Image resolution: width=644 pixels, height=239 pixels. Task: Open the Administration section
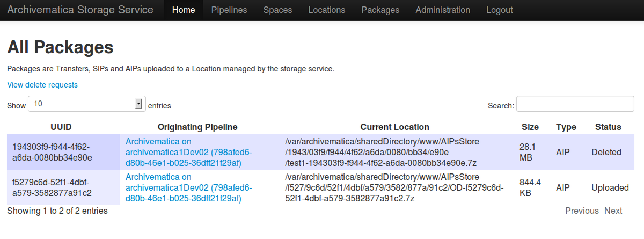(443, 10)
